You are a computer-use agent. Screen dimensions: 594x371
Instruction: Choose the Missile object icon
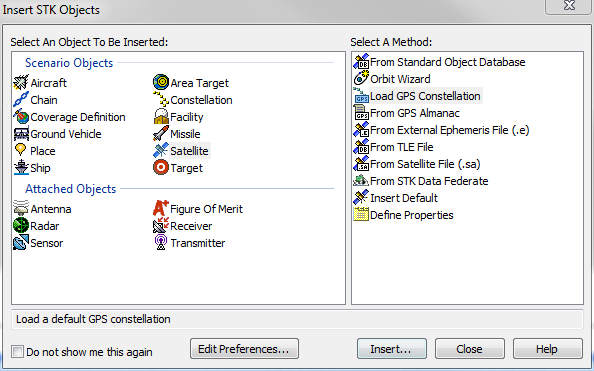coord(161,133)
